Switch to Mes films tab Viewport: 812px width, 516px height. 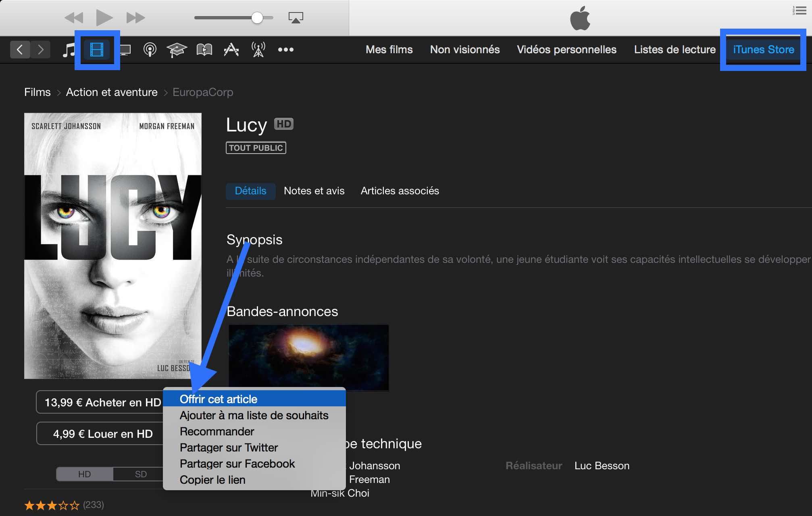[x=389, y=50]
